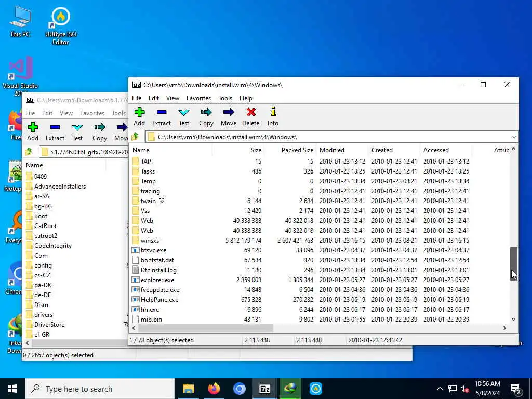This screenshot has width=532, height=399.
Task: Sort by Packed Size column header
Action: coord(290,150)
